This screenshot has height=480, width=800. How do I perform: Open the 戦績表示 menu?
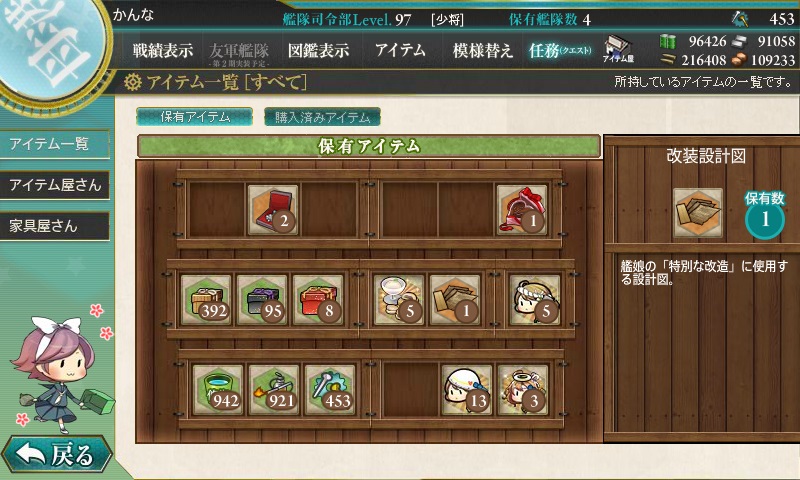tap(163, 50)
